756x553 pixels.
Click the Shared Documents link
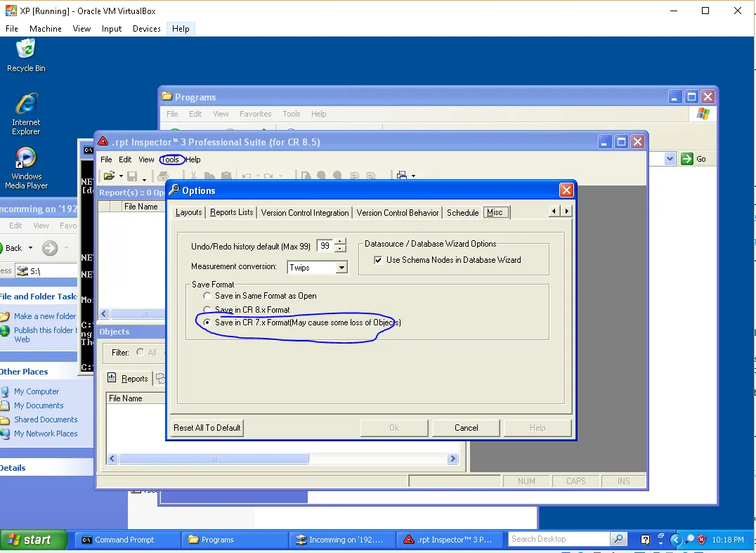pos(46,419)
